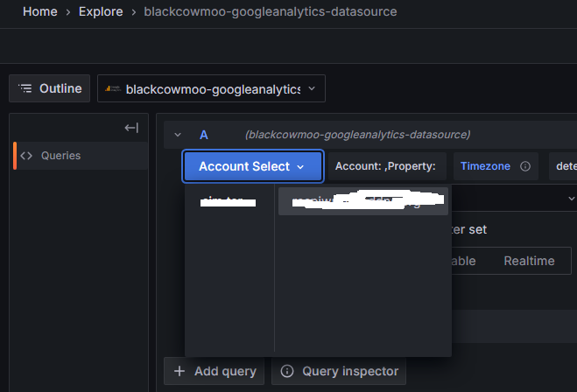
Task: Click the italic datasource name in query A
Action: (x=358, y=135)
